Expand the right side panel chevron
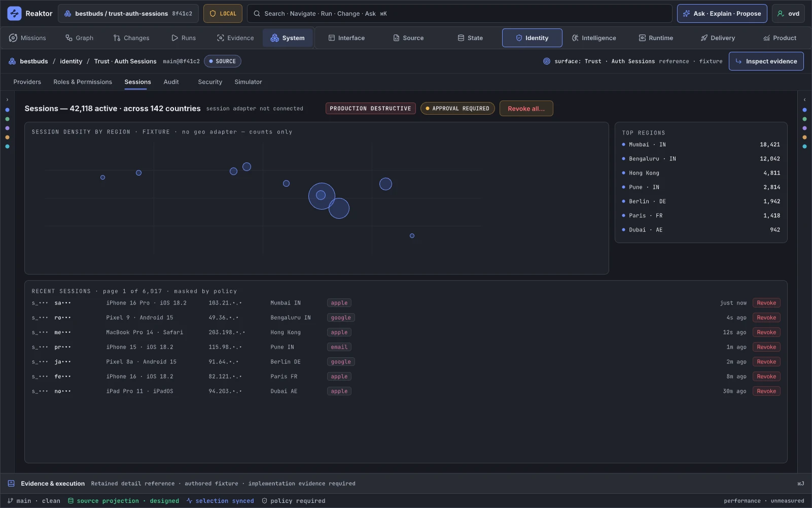This screenshot has width=812, height=508. 804,99
